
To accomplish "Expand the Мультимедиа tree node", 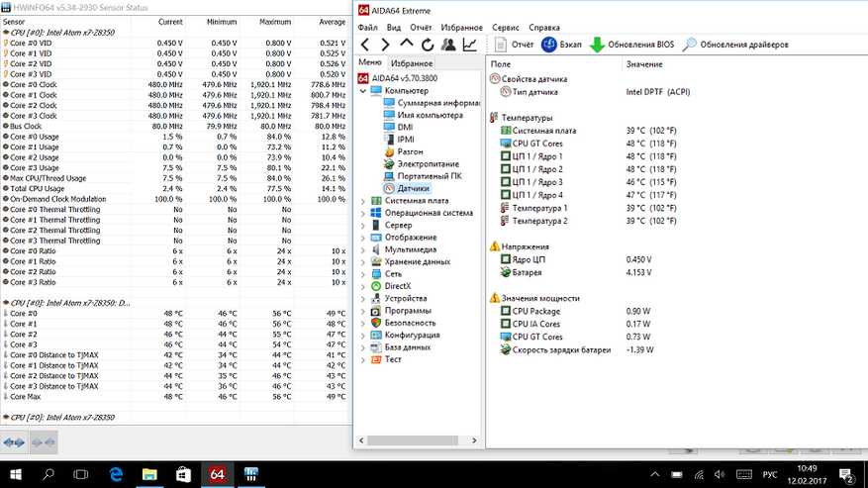I will [363, 249].
